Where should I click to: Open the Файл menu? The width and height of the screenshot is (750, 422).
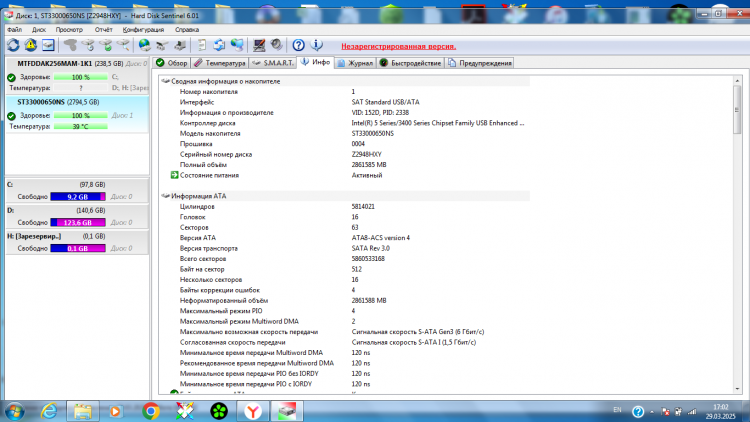pyautogui.click(x=14, y=30)
